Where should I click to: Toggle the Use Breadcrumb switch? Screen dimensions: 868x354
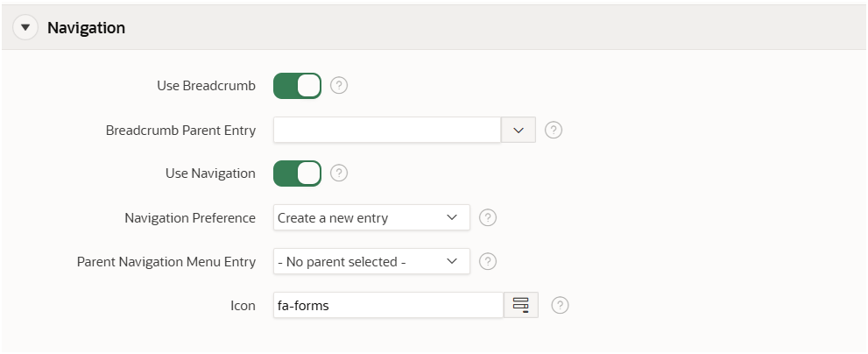[297, 86]
